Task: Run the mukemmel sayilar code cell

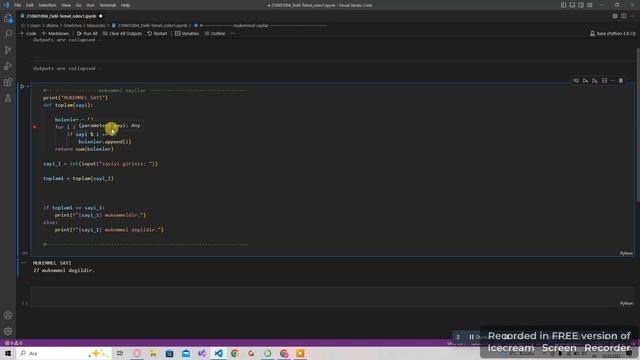Action: (22, 87)
